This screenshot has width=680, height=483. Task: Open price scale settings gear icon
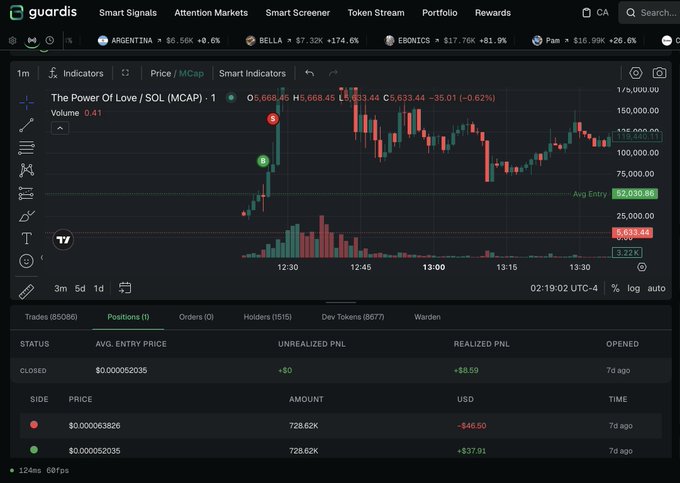click(642, 267)
